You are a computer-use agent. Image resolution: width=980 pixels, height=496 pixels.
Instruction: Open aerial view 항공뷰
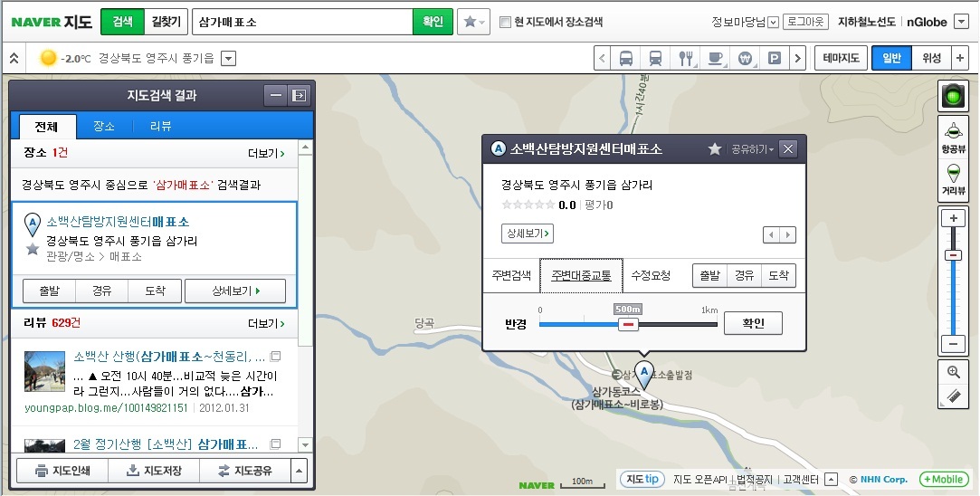[x=953, y=137]
